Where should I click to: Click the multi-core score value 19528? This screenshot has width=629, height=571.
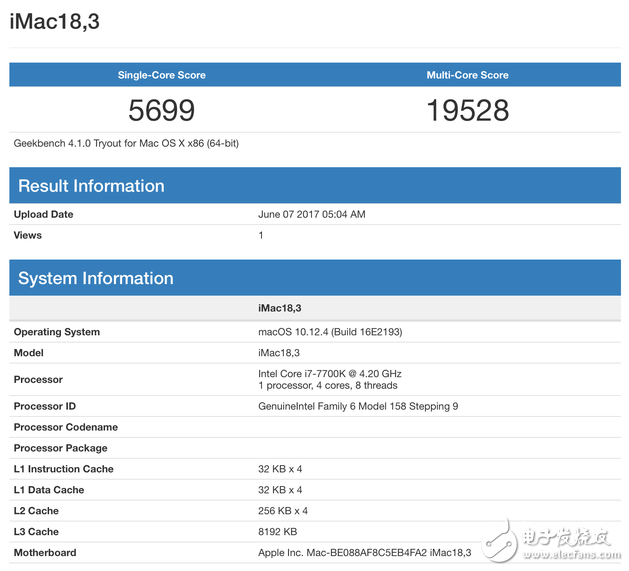tap(467, 110)
